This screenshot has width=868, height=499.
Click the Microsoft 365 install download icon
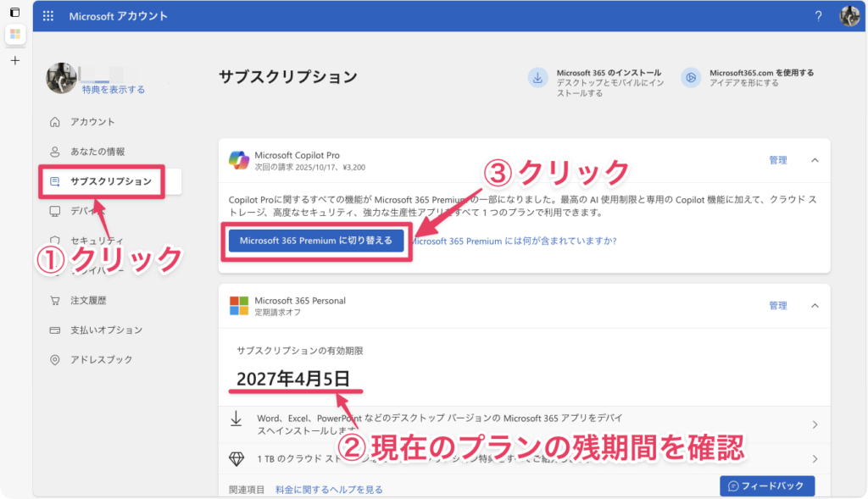point(537,78)
